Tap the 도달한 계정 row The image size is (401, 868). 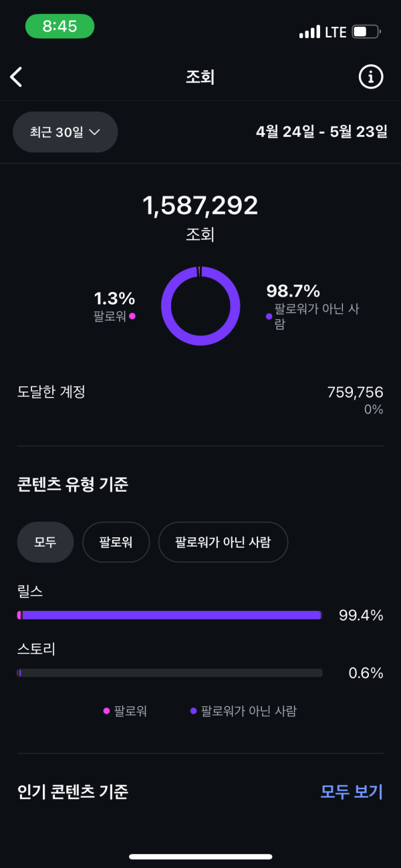point(200,400)
